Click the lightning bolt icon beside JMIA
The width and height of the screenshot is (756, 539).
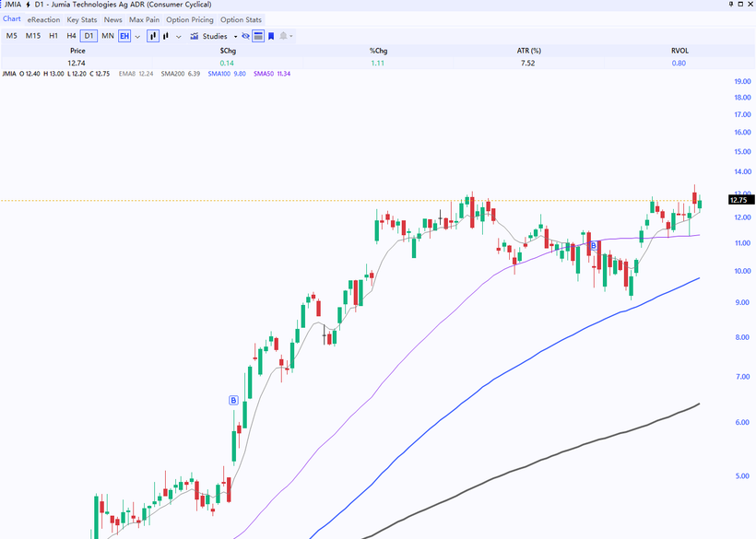point(28,5)
